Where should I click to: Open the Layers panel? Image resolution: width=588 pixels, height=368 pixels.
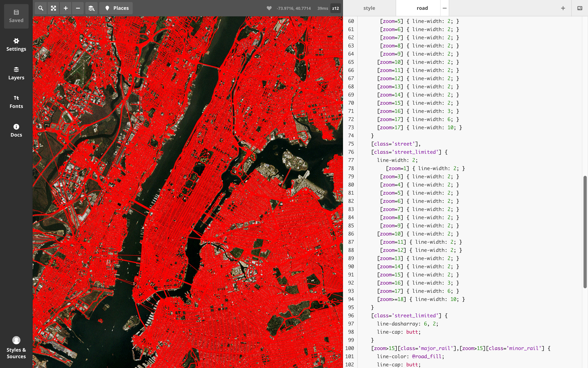(x=16, y=74)
